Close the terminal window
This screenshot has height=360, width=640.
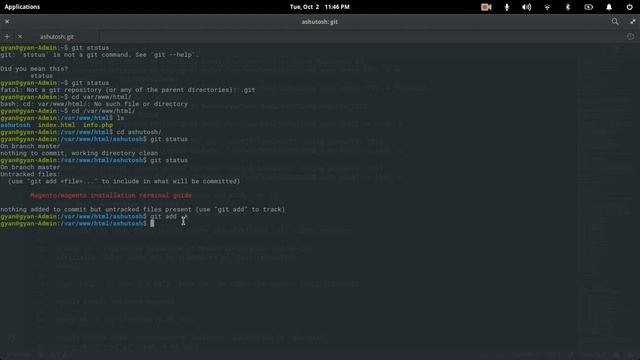7,22
